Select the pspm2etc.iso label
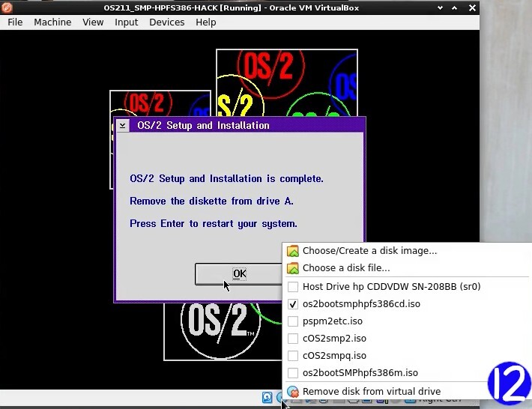 pos(333,321)
